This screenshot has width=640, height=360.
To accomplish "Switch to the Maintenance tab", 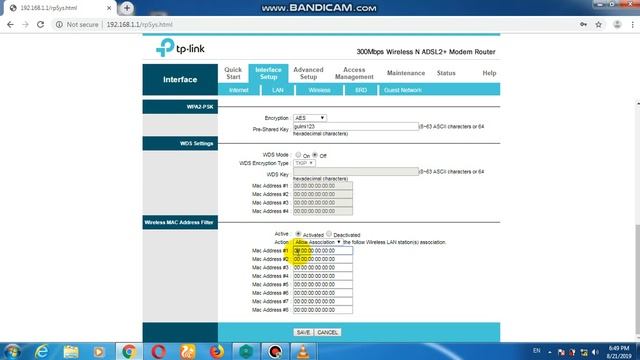I will (x=406, y=73).
